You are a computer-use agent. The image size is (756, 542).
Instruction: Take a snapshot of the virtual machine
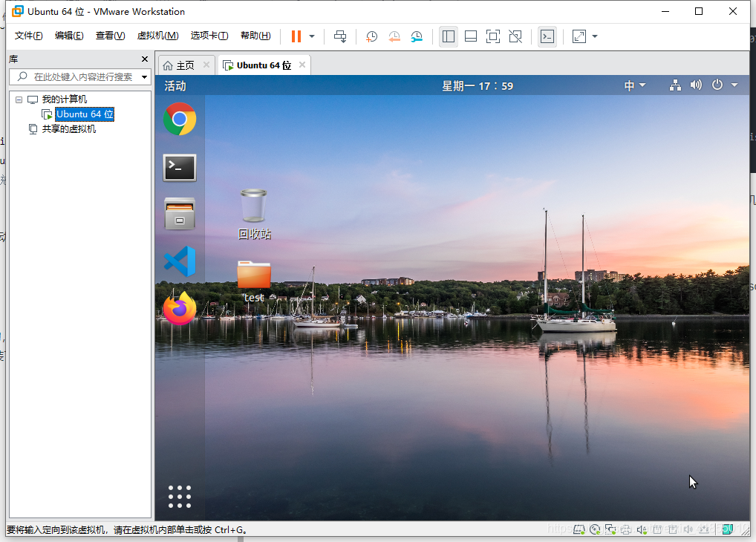pos(371,36)
